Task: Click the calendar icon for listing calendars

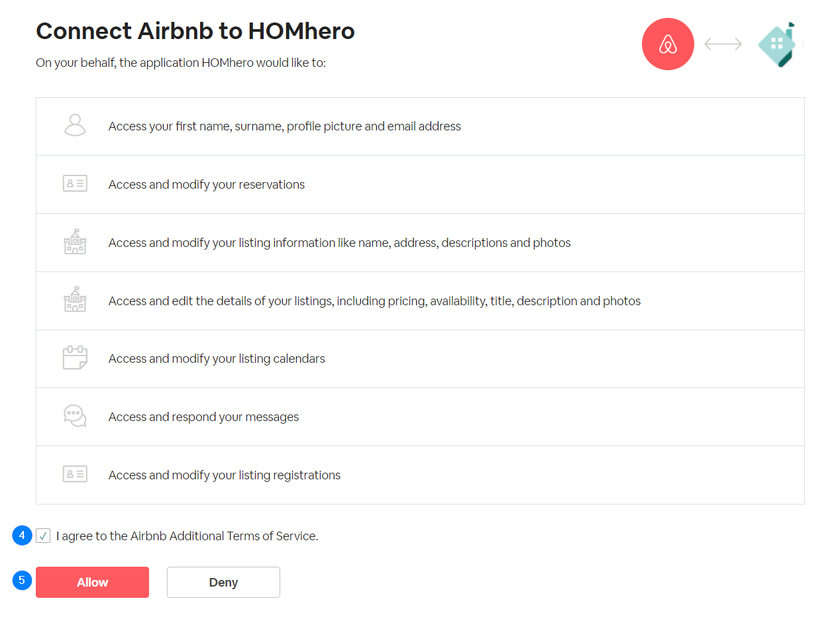Action: 75,358
